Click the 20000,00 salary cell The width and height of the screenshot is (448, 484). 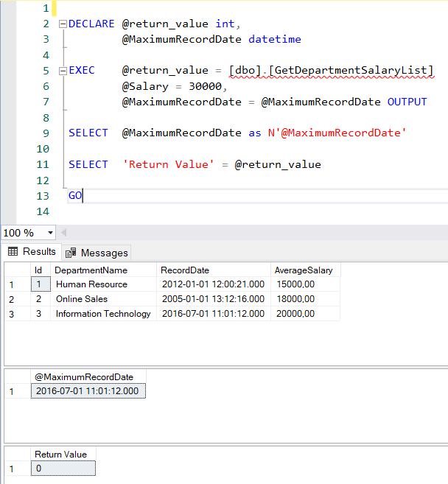point(305,314)
